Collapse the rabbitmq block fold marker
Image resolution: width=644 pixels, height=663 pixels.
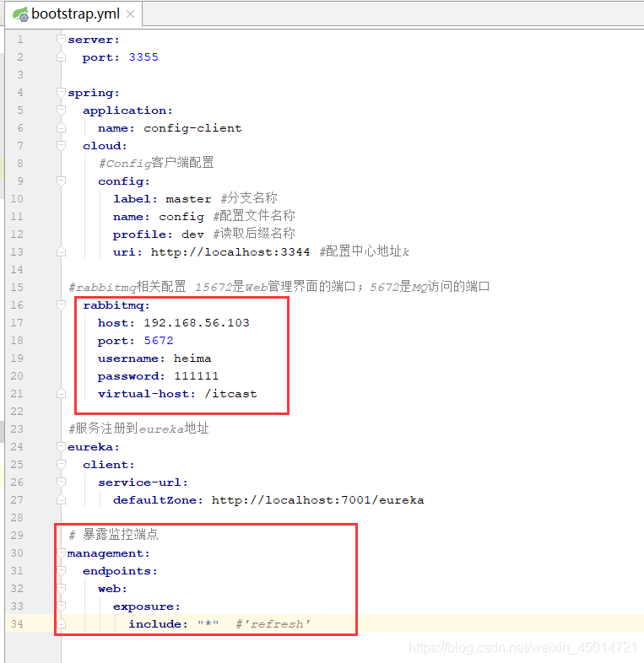point(61,305)
